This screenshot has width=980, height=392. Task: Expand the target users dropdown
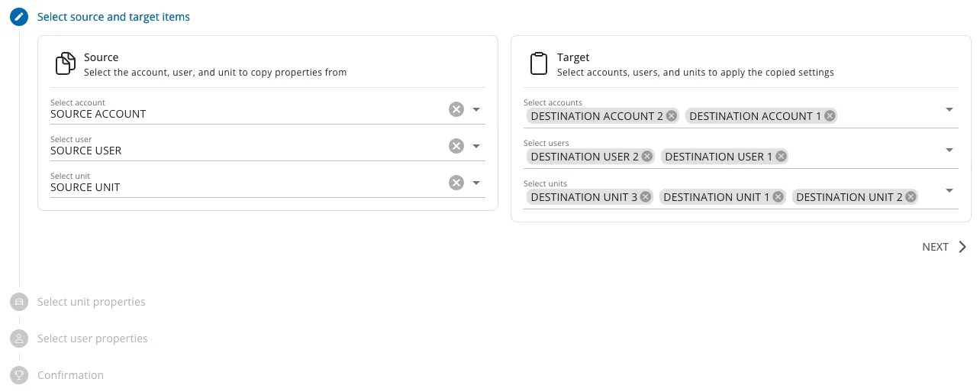[949, 150]
